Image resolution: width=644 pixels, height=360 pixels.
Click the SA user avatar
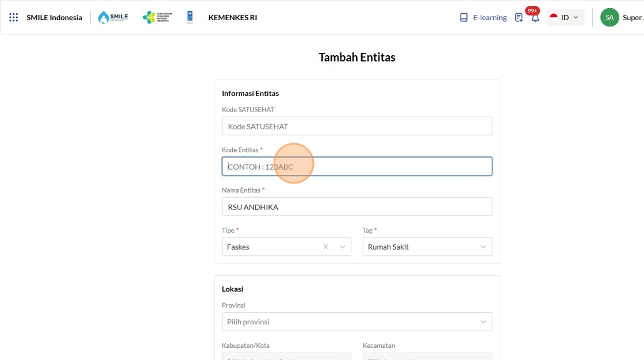point(609,17)
